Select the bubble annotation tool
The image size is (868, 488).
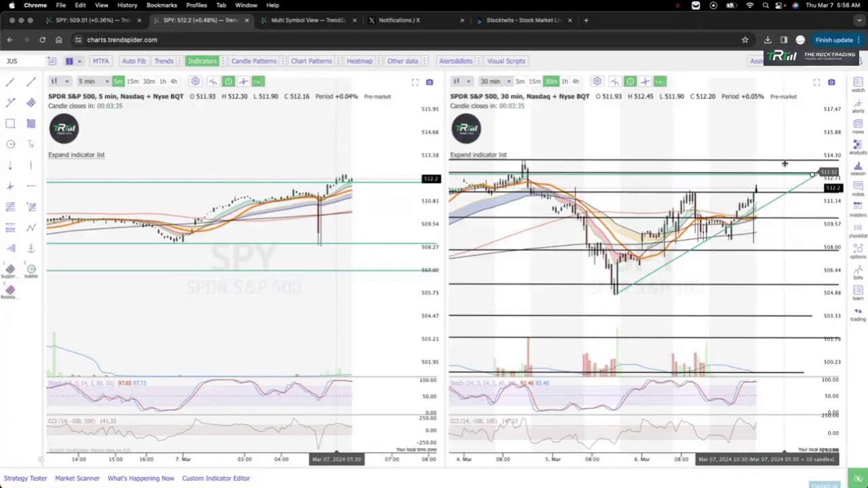(31, 271)
